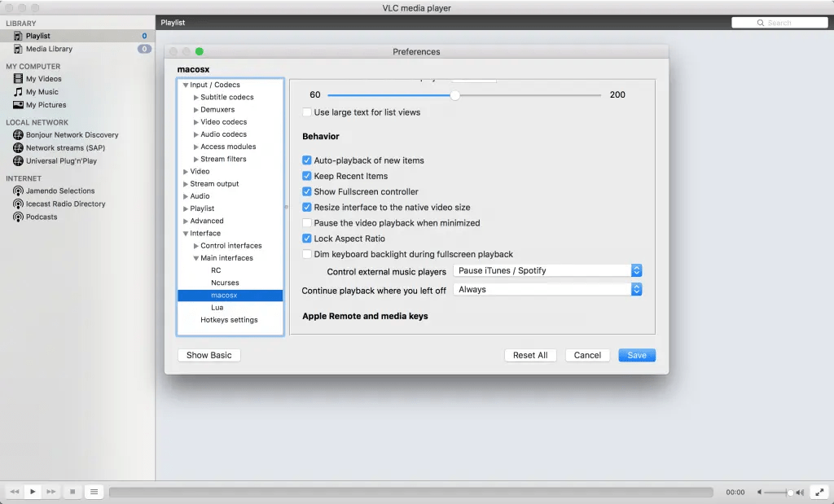The width and height of the screenshot is (834, 504).
Task: Disable Auto-playback of new items
Action: coord(307,160)
